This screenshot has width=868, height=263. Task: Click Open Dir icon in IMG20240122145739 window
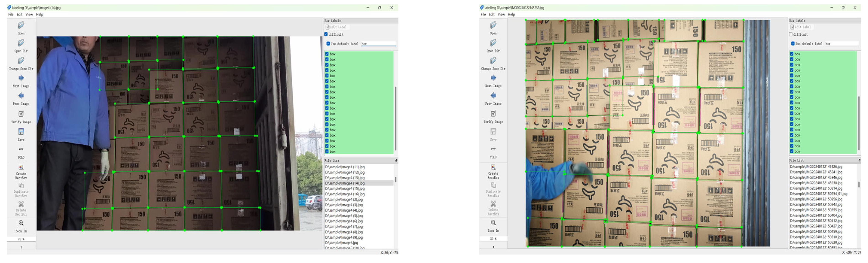(493, 43)
